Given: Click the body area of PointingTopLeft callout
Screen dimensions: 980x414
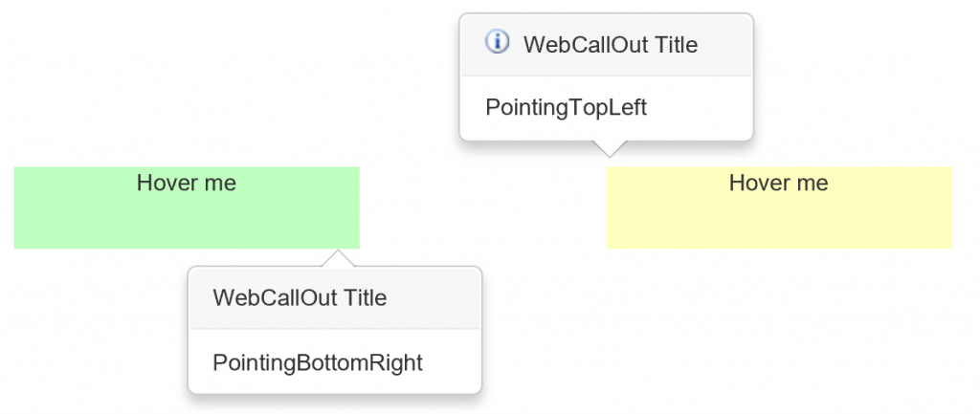Looking at the screenshot, I should [606, 108].
